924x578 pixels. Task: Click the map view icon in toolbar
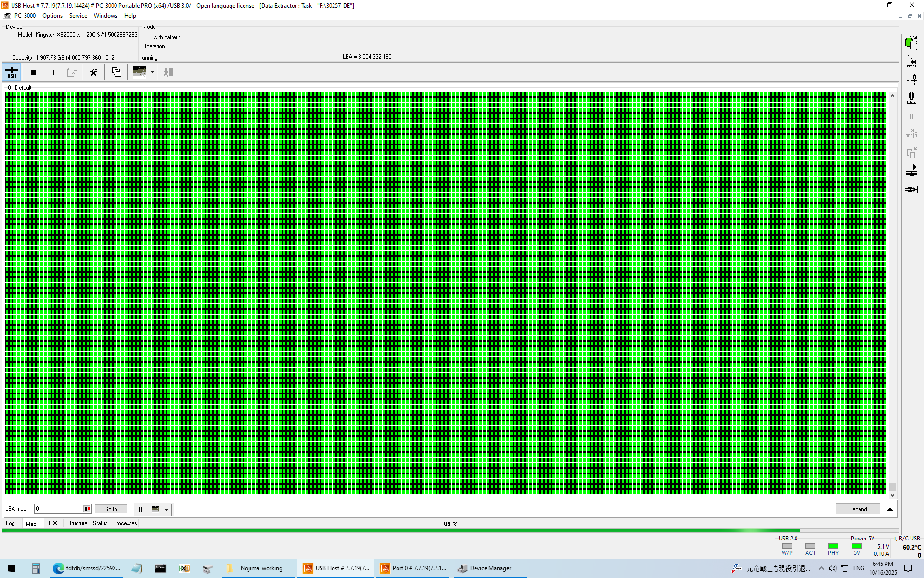point(140,72)
